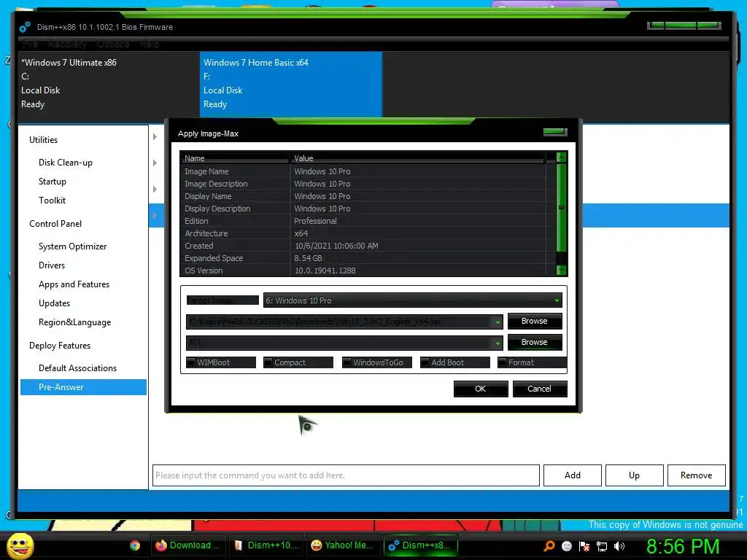This screenshot has height=560, width=747.
Task: Click the orange magnifier tray icon
Action: pyautogui.click(x=549, y=545)
